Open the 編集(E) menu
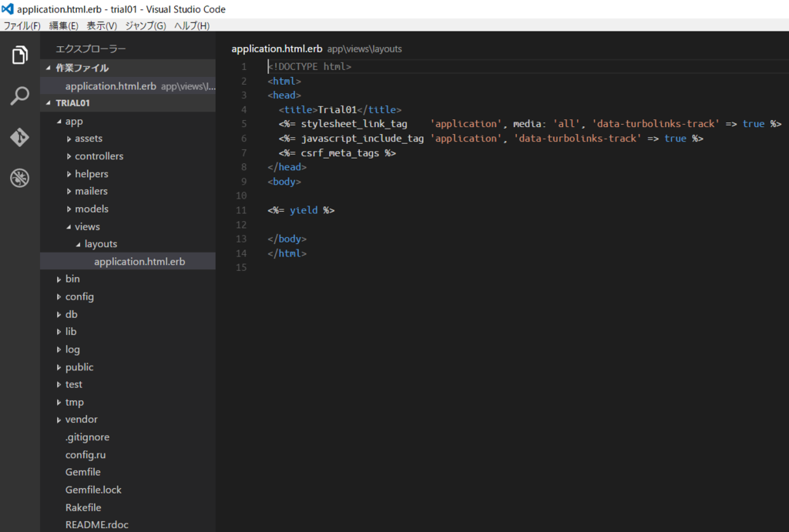The height and width of the screenshot is (532, 789). 63,25
